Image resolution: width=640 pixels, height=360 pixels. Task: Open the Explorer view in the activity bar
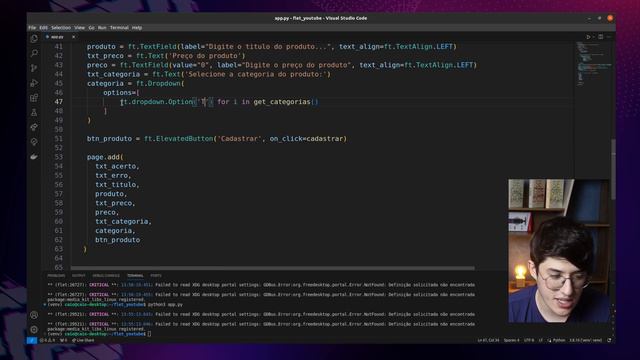[x=34, y=39]
